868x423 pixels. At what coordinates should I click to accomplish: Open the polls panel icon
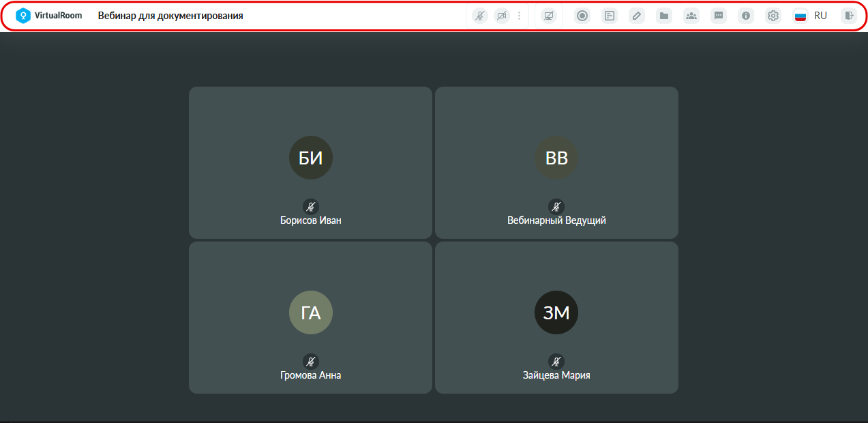609,16
